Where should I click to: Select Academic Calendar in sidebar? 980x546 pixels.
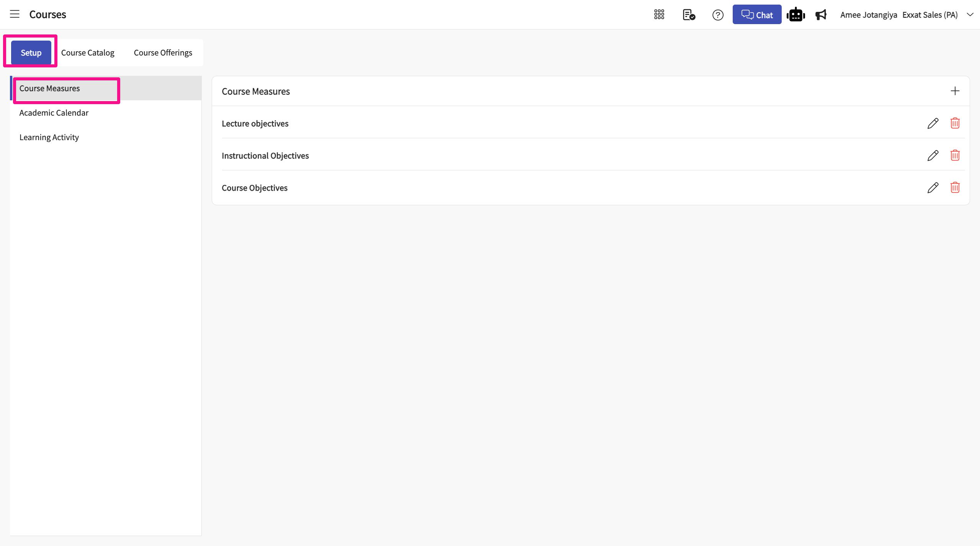pos(54,113)
